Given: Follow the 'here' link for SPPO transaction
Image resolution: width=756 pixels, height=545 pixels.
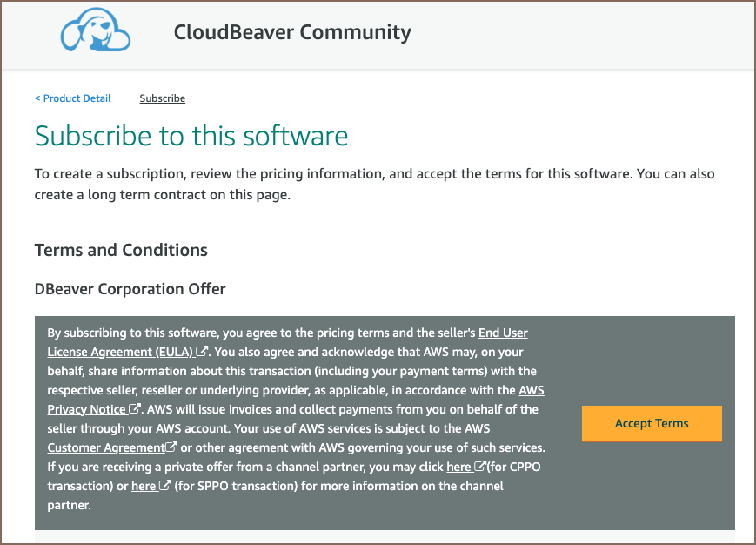Looking at the screenshot, I should [144, 486].
